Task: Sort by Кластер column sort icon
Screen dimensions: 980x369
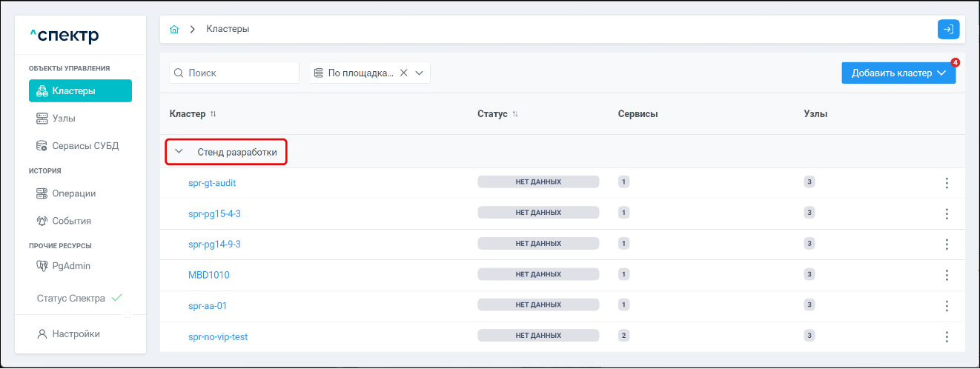Action: coord(213,114)
